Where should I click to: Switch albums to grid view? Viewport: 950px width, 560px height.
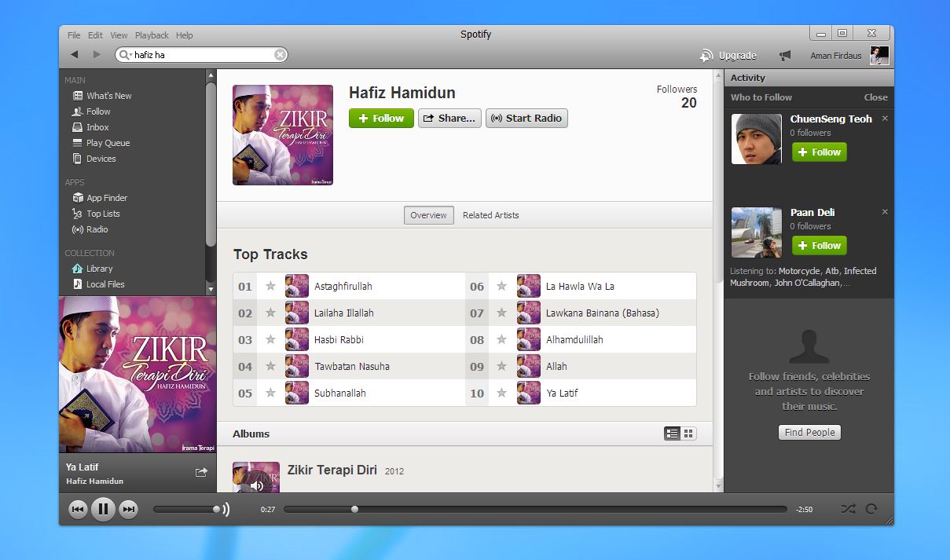(688, 434)
